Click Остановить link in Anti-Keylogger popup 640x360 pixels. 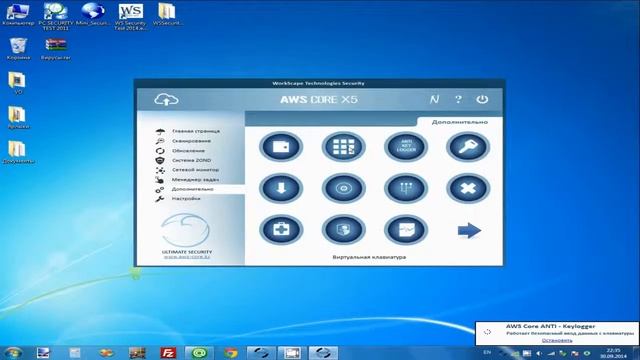(557, 340)
